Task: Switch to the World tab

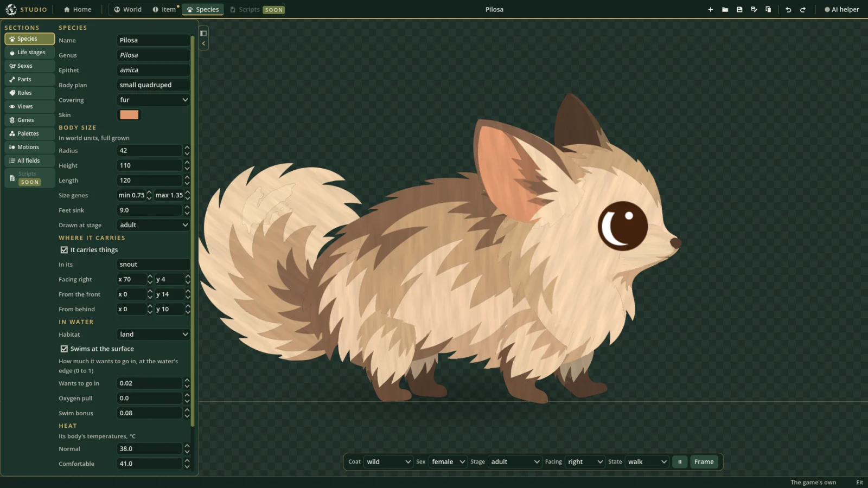Action: pyautogui.click(x=128, y=10)
